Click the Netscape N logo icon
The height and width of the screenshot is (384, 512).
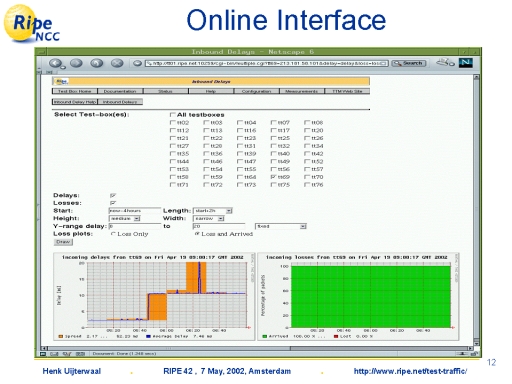tap(466, 63)
